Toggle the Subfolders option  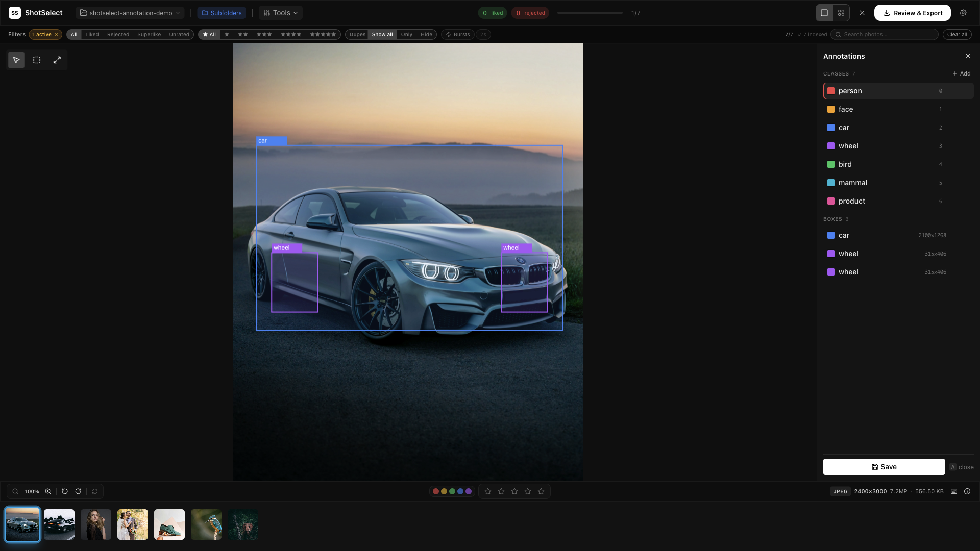coord(222,12)
